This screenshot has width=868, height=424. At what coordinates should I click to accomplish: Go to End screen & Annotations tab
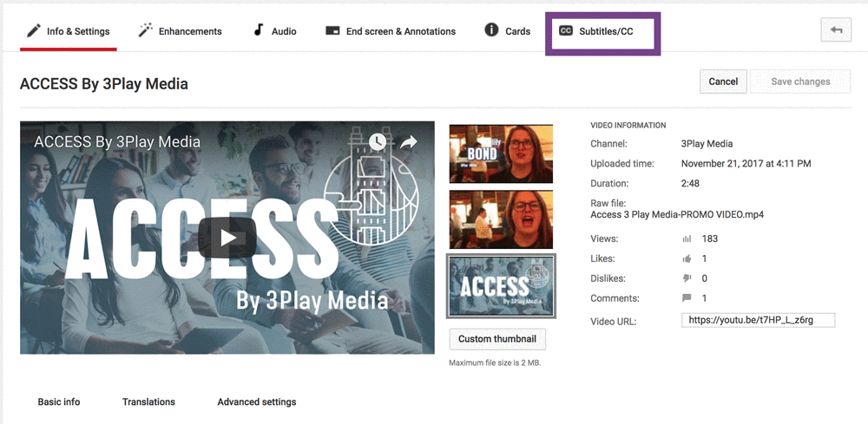point(391,31)
